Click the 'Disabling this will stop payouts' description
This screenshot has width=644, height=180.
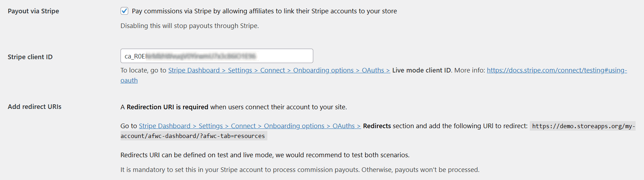[190, 26]
